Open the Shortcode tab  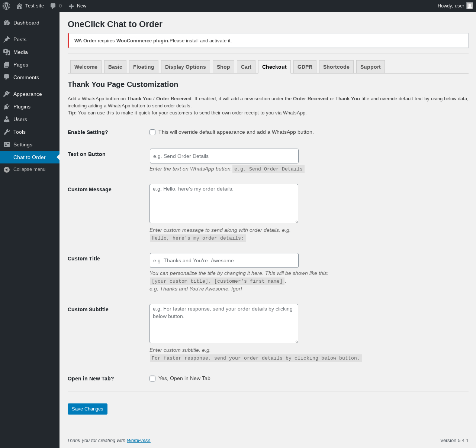336,67
